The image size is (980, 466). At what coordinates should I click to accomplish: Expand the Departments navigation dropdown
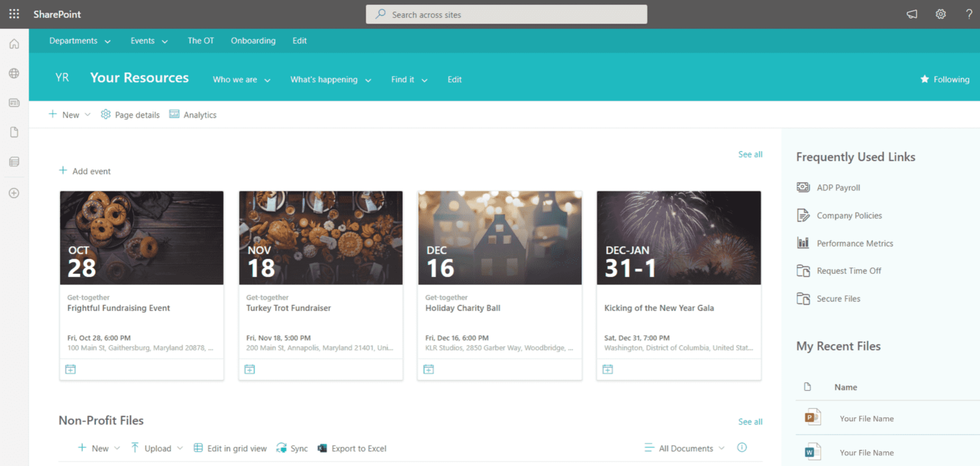(80, 40)
